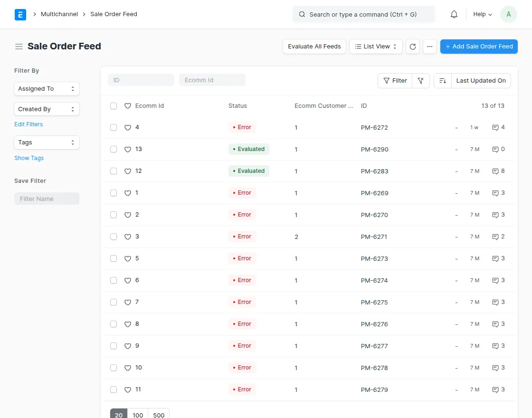Select the checkbox for PM-6290
532x418 pixels.
pyautogui.click(x=114, y=149)
